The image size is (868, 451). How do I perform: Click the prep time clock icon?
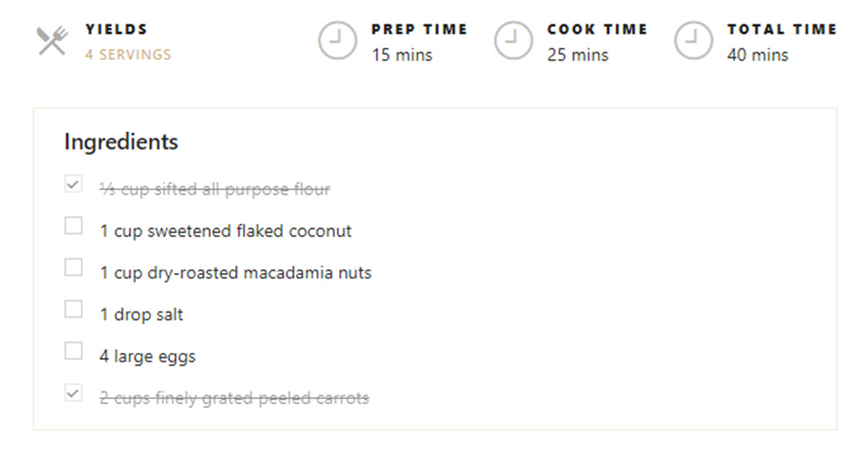click(337, 41)
